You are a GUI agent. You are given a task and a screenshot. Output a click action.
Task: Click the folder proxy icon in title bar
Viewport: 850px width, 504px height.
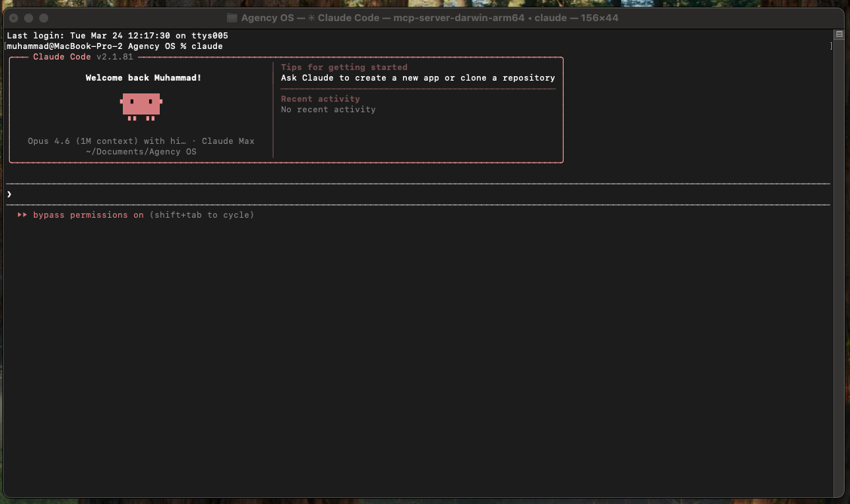(x=232, y=17)
